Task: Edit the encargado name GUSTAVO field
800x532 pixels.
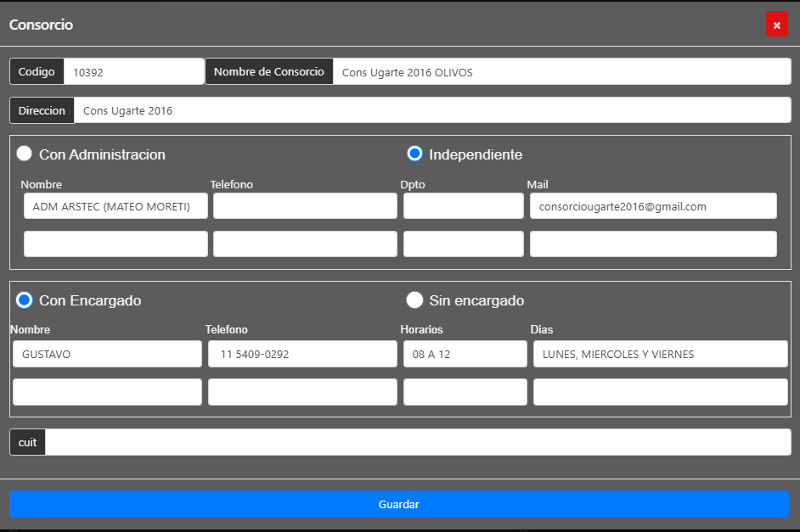Action: click(107, 354)
